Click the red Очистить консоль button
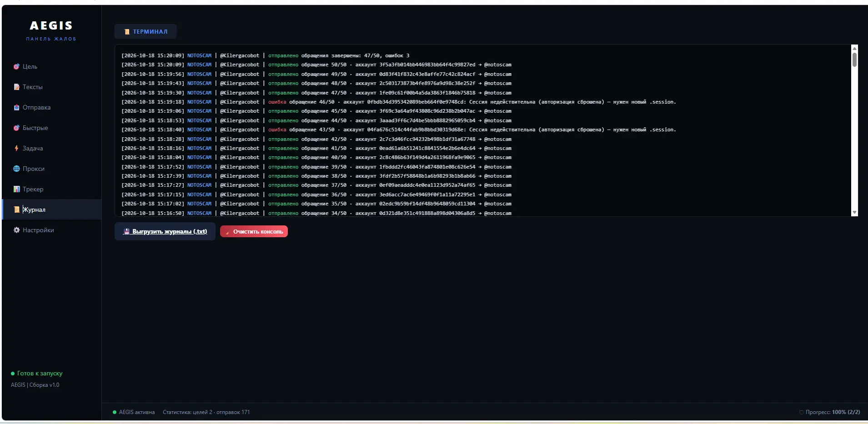 click(254, 231)
